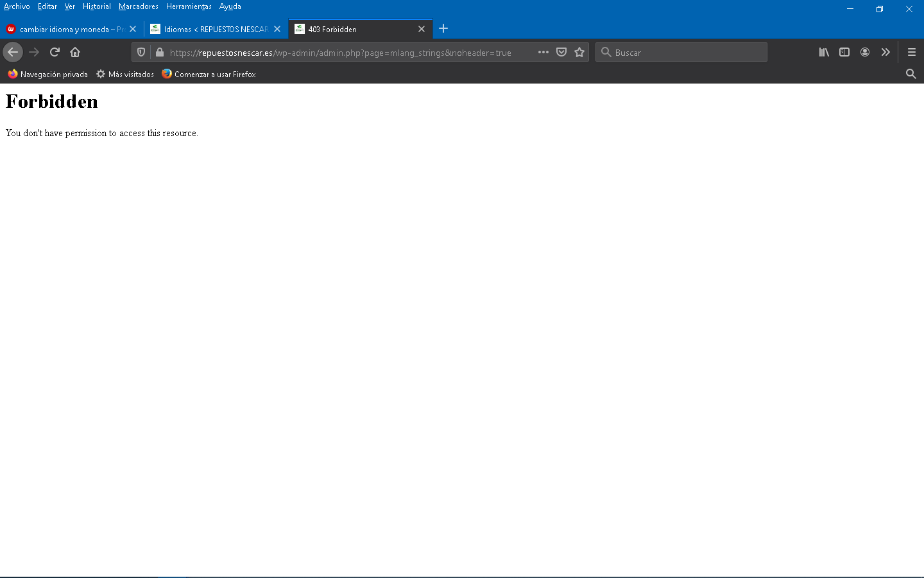Open the Ayuda menu

230,6
